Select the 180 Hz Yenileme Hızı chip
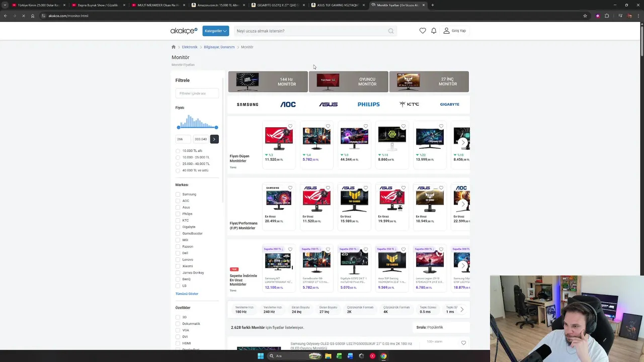 coord(244,309)
